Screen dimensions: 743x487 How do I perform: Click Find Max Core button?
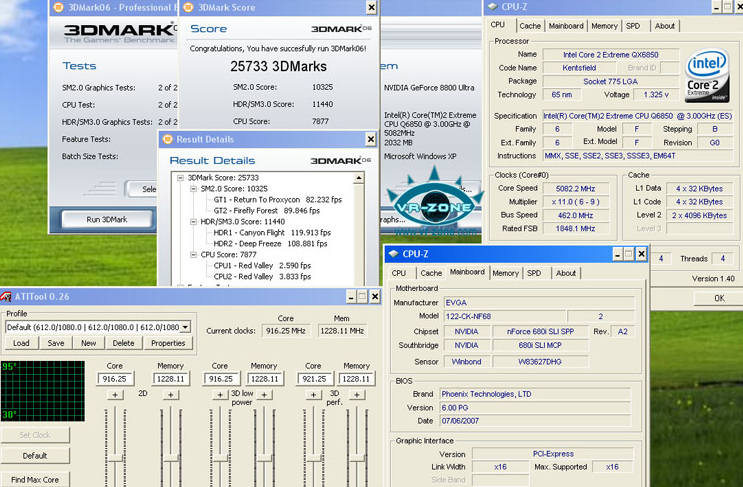[35, 479]
